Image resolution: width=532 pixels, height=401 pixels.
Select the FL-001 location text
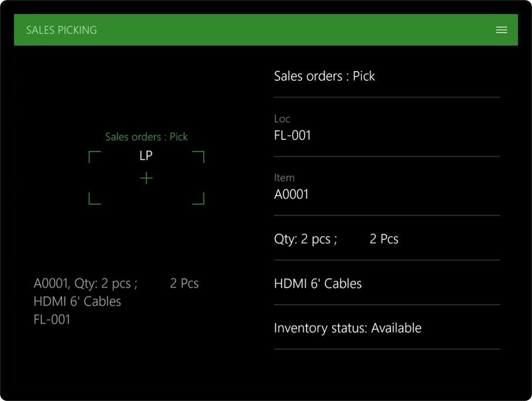51,319
